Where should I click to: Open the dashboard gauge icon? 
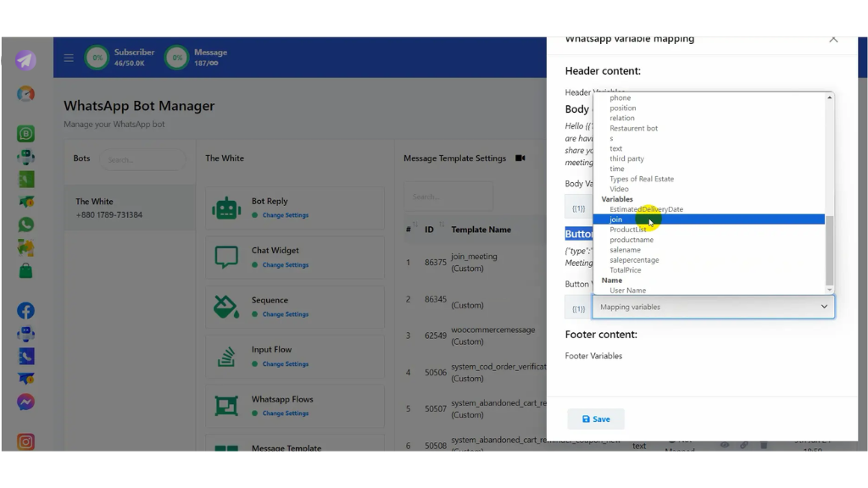tap(25, 93)
